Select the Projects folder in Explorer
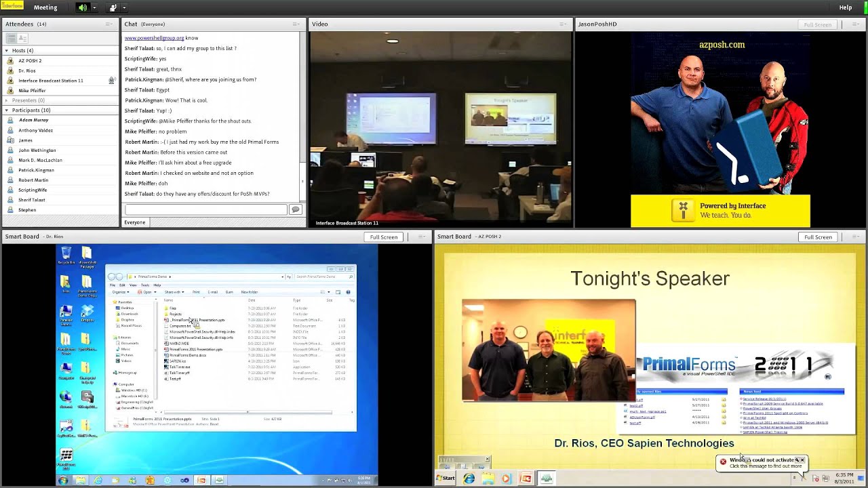This screenshot has width=868, height=488. pos(175,314)
